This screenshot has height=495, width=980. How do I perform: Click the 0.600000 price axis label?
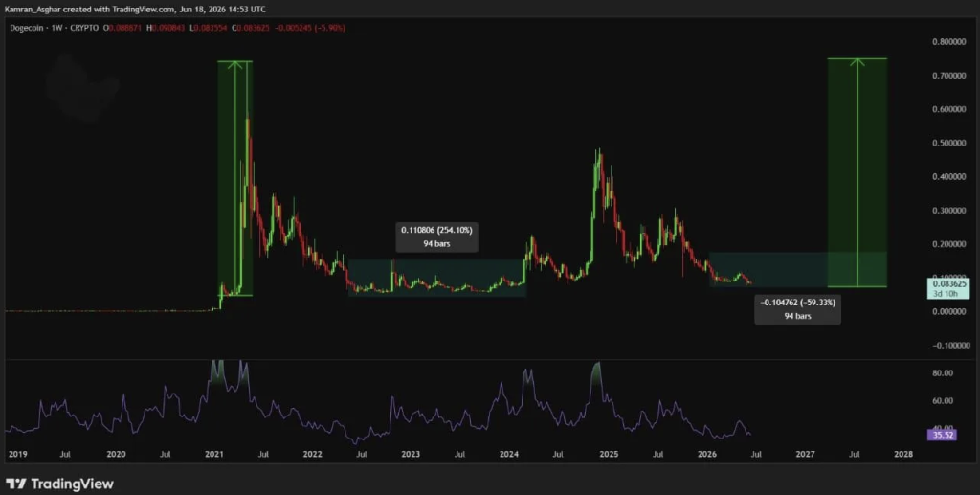point(950,109)
